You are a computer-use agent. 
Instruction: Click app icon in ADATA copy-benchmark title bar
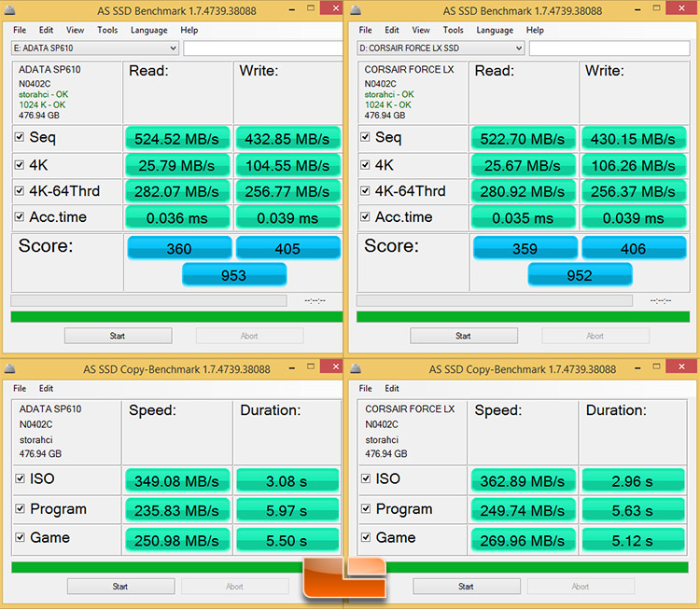click(10, 368)
